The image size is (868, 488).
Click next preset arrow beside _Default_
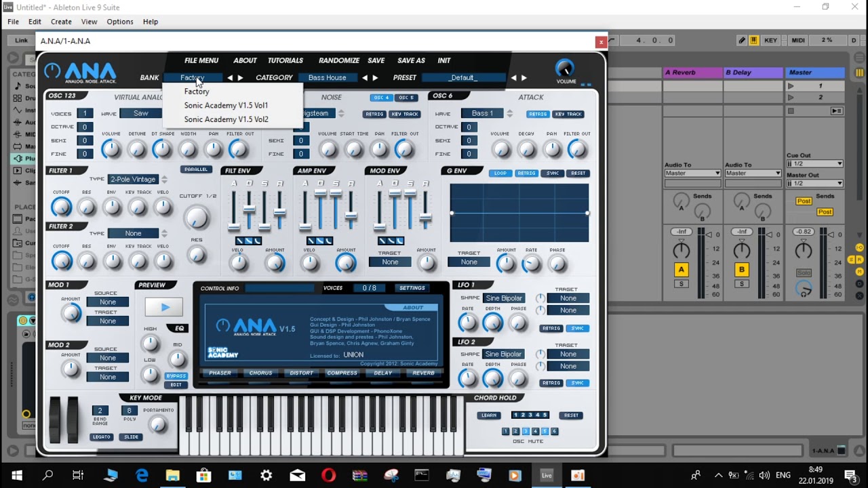tap(524, 78)
